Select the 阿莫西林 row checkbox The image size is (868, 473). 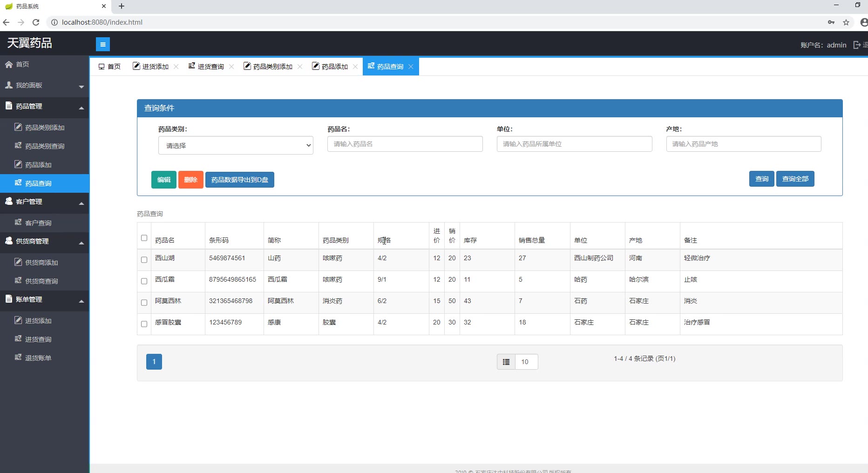tap(144, 303)
